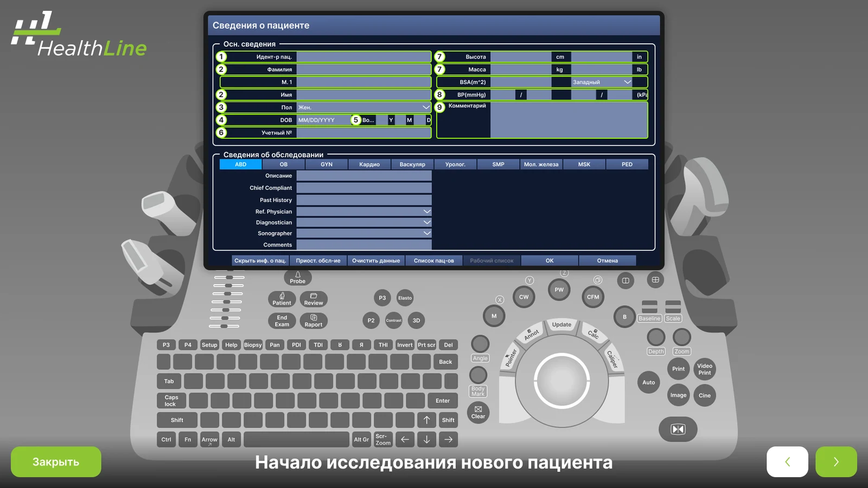Toggle the Invert key on keyboard
Screen dimensions: 868x488
point(405,345)
